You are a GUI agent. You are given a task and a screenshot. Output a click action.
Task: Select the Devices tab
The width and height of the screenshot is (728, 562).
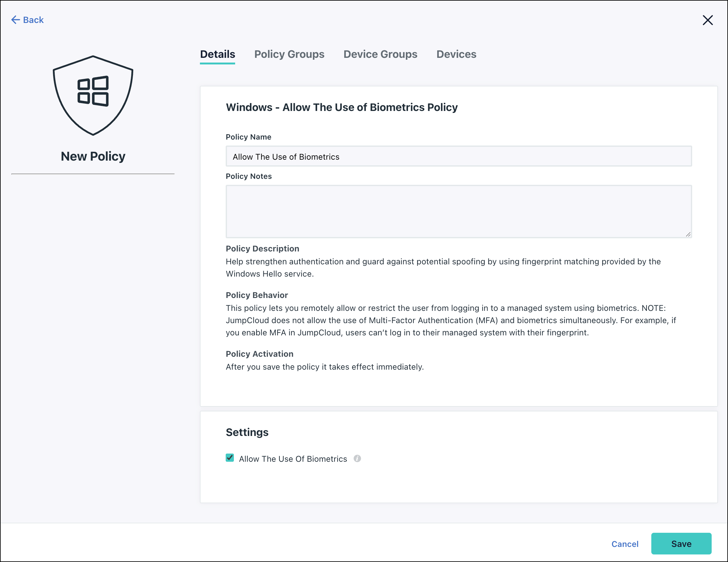[x=456, y=54]
